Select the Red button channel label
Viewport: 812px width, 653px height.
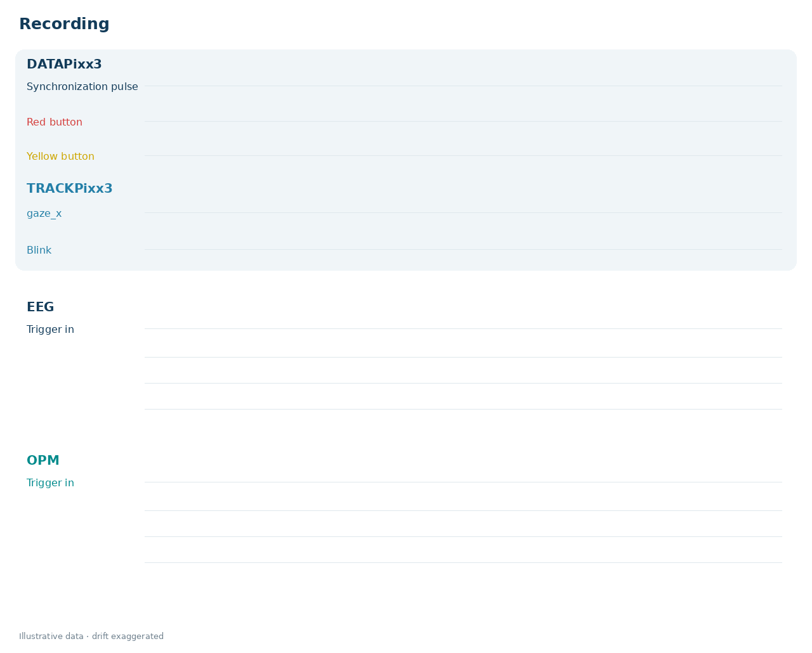[x=55, y=122]
